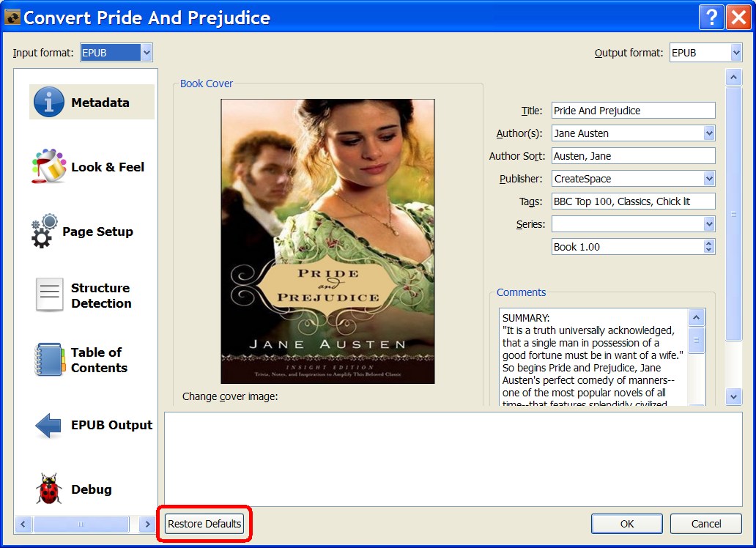The height and width of the screenshot is (548, 756).
Task: Increase the Book series index
Action: click(708, 243)
